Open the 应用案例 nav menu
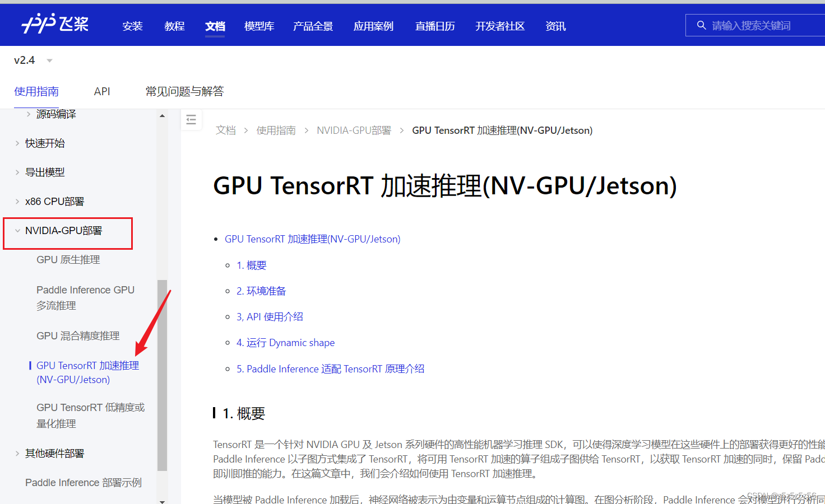Screen dimensions: 825x504 point(374,26)
